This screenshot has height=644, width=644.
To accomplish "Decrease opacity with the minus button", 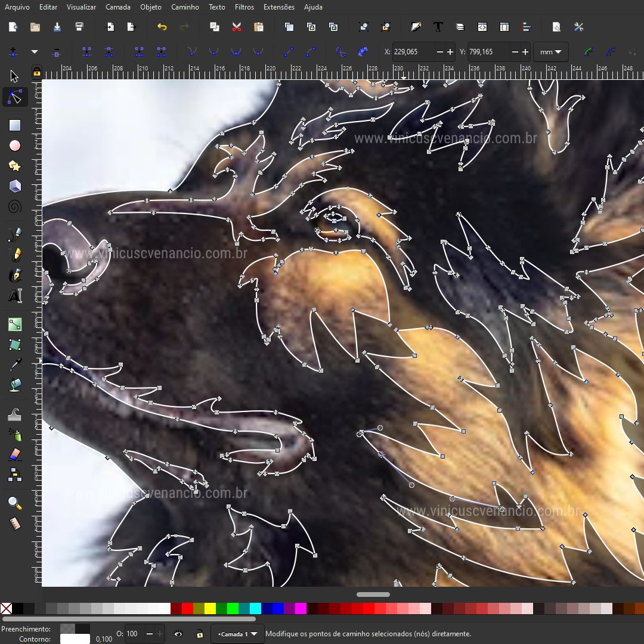I will pos(150,634).
